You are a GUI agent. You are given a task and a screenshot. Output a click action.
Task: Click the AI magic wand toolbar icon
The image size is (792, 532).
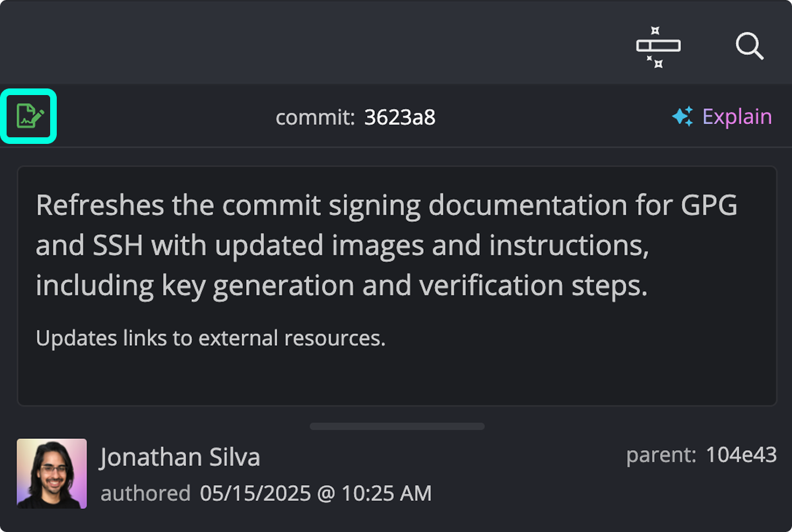[x=658, y=46]
